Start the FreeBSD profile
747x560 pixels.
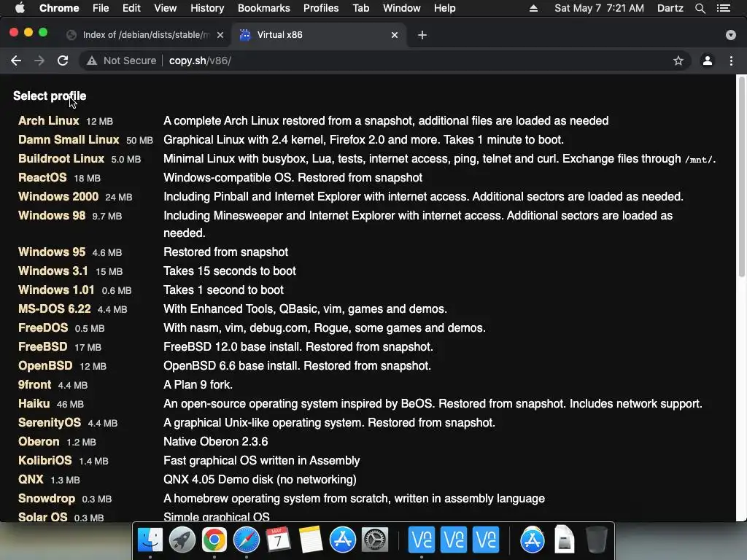tap(42, 346)
